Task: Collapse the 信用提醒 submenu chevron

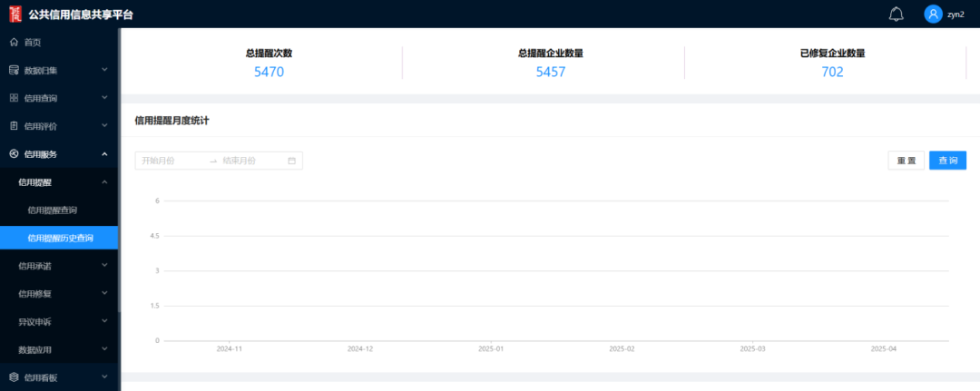Action: tap(104, 181)
